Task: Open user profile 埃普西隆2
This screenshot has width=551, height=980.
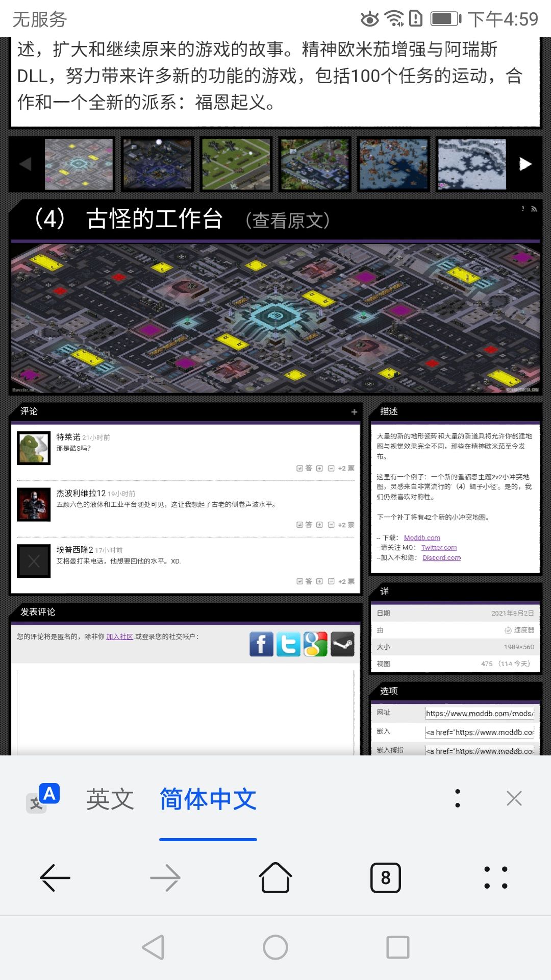Action: [x=74, y=550]
